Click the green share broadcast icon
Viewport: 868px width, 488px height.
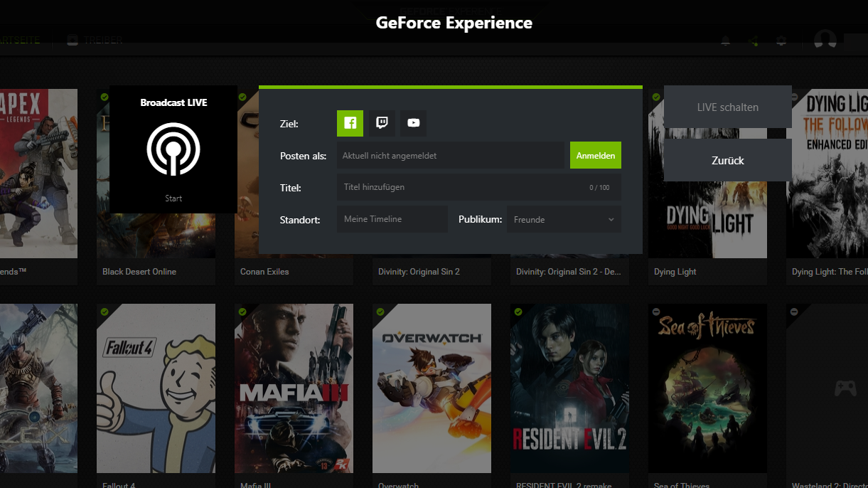coord(754,41)
